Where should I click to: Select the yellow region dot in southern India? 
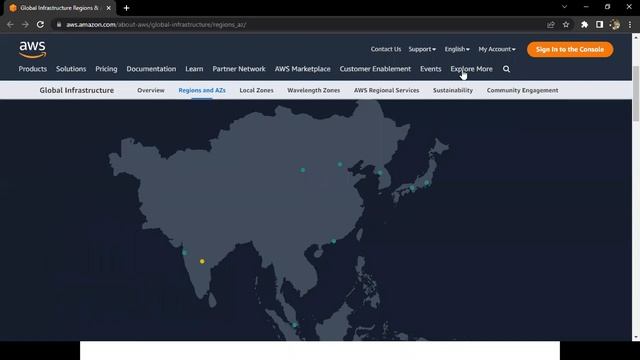click(202, 261)
